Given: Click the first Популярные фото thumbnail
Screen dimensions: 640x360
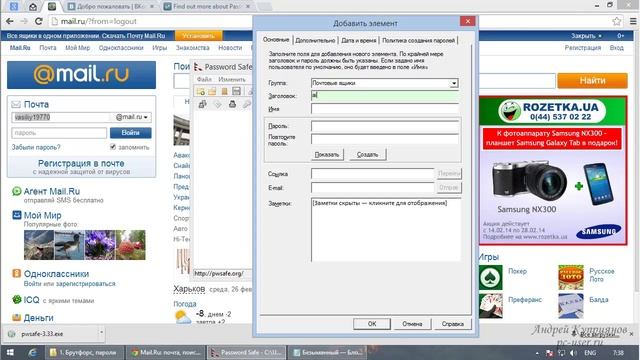Looking at the screenshot, I should tap(39, 245).
